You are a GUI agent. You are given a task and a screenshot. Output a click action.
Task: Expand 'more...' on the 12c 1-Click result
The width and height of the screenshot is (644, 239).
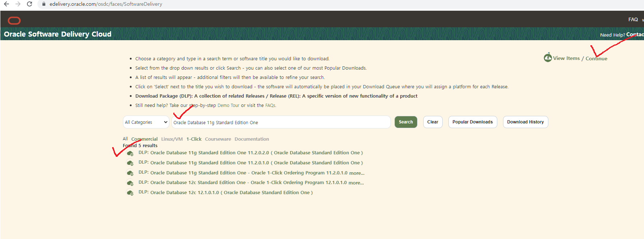[x=356, y=183]
